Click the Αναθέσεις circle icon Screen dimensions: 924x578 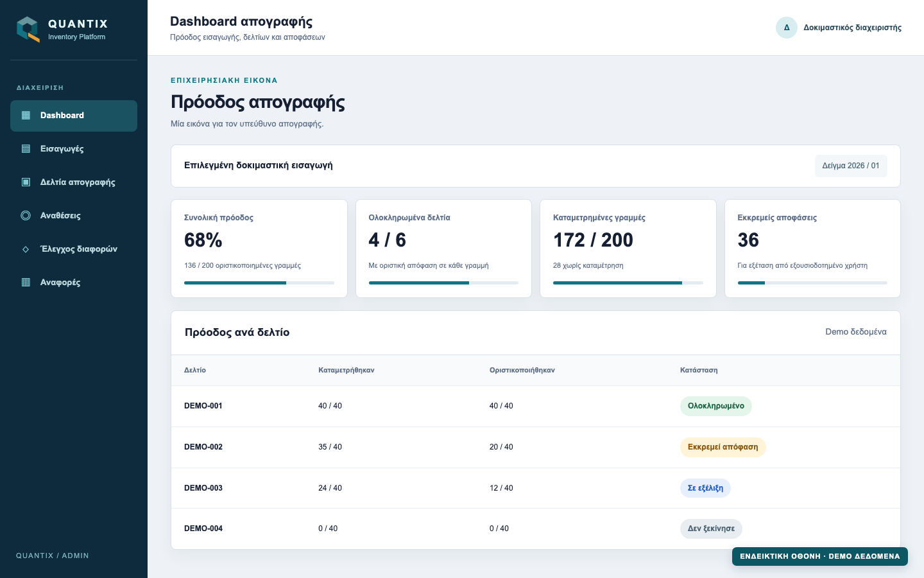coord(26,216)
